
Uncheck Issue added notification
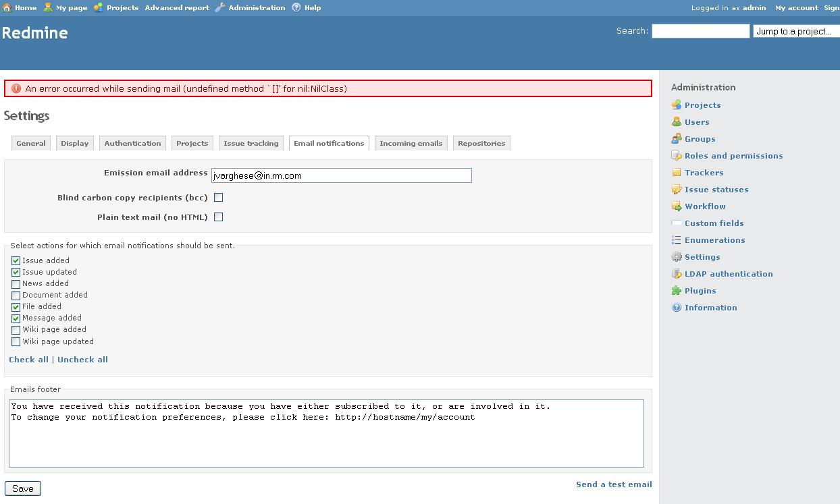[x=16, y=260]
